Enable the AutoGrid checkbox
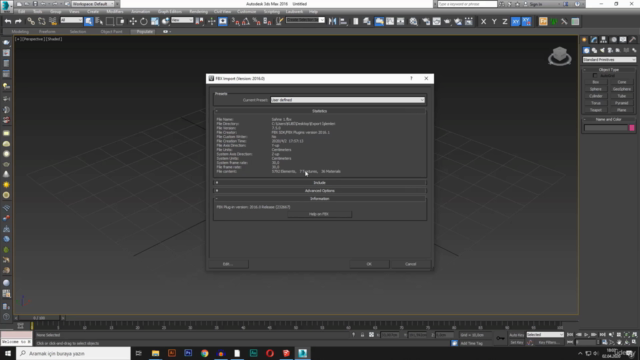This screenshot has width=640, height=360. [x=595, y=76]
